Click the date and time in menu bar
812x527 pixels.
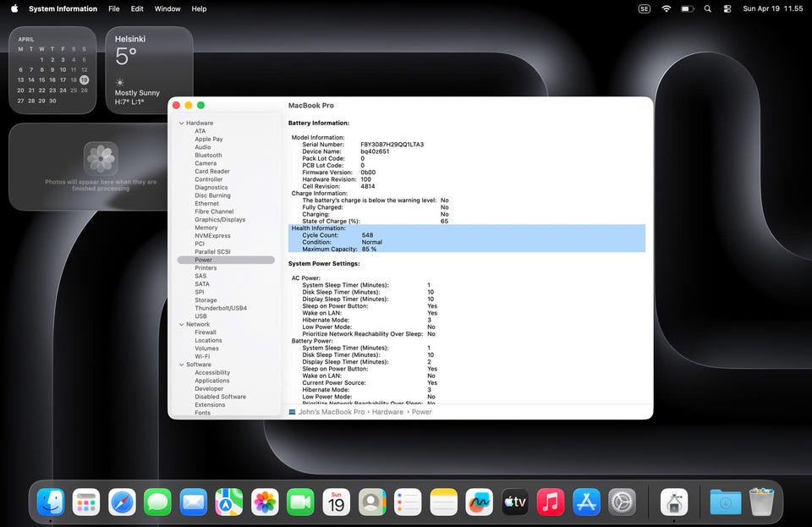[772, 8]
